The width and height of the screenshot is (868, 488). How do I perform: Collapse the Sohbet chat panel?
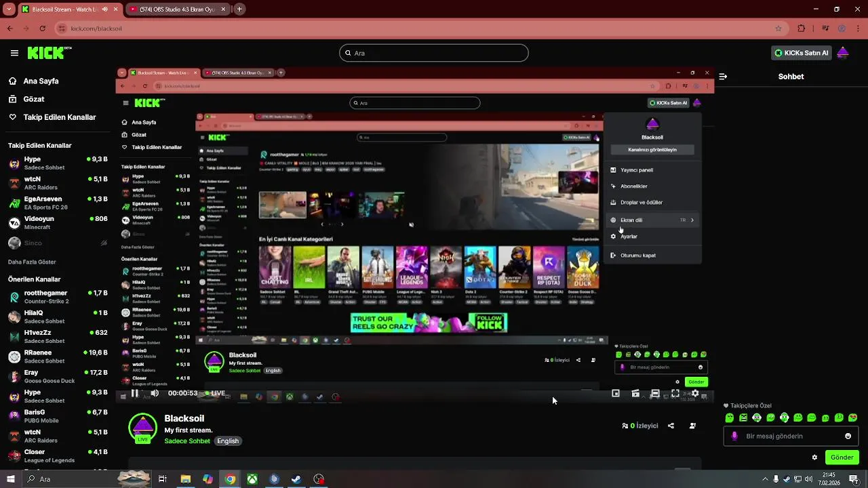coord(722,77)
